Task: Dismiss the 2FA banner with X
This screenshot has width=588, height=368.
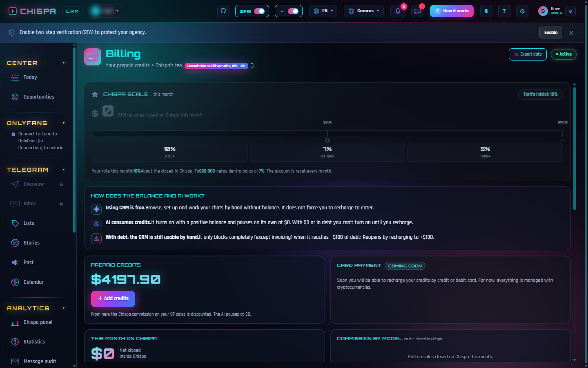Action: click(x=571, y=33)
